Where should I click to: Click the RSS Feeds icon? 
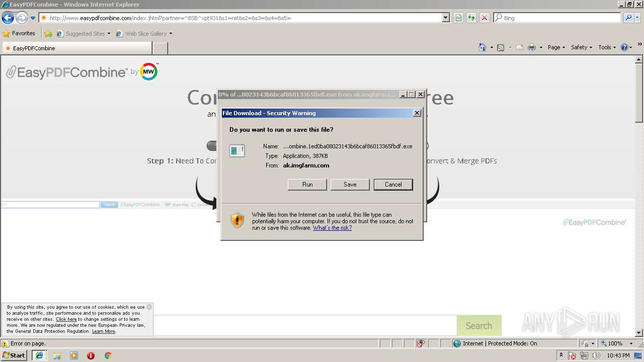(x=501, y=47)
